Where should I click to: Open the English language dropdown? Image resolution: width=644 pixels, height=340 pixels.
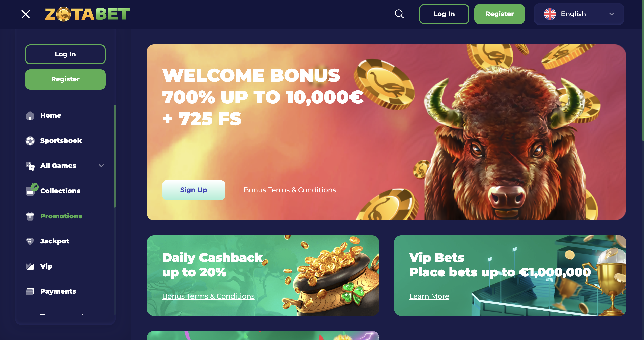point(579,14)
